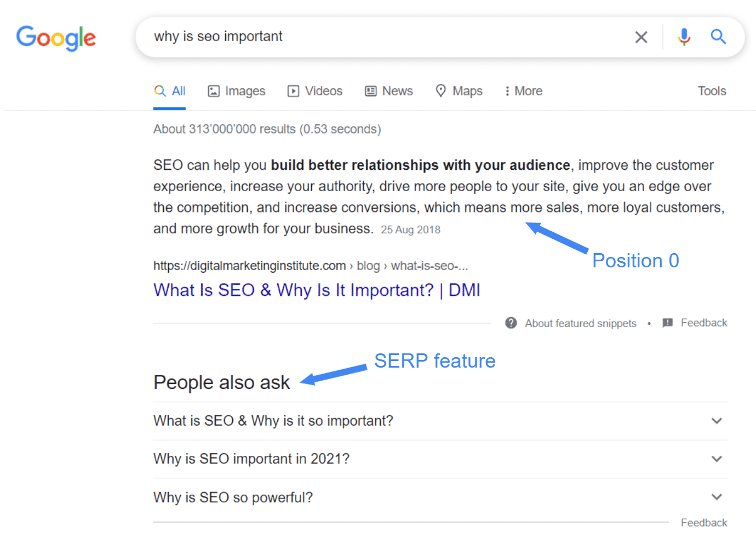Expand 'Why is SEO important in 2021?'
The width and height of the screenshot is (756, 538).
click(440, 459)
